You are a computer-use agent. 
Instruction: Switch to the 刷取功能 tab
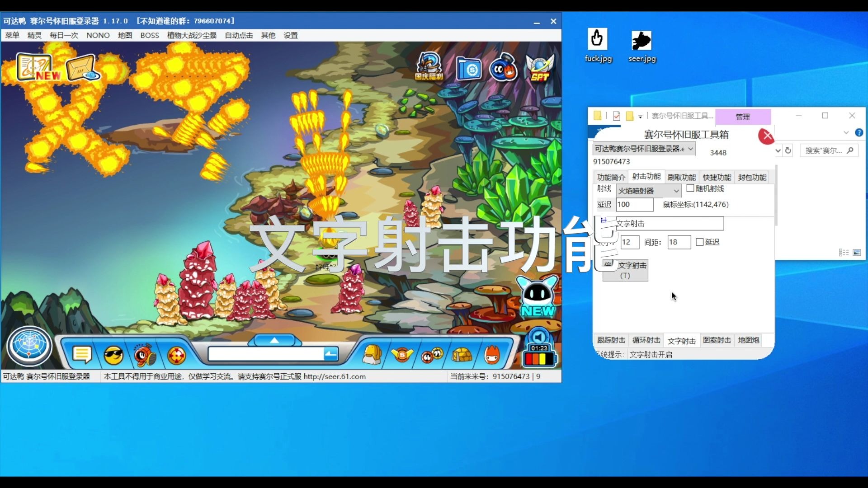[x=681, y=177]
